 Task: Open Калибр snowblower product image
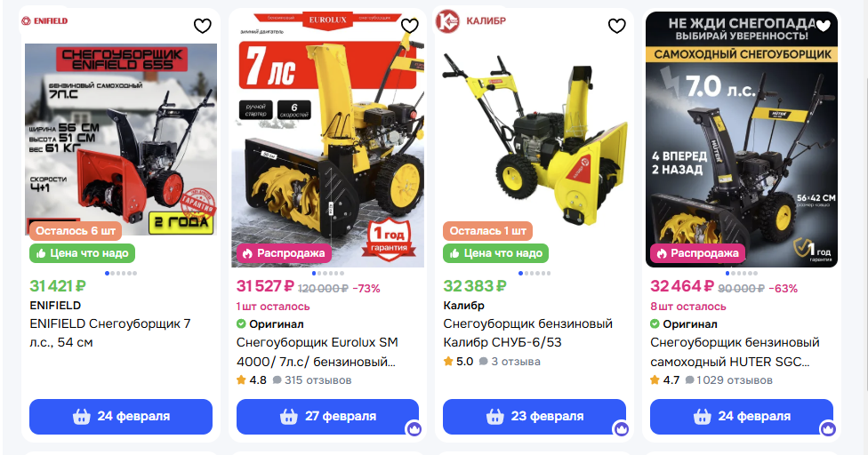(x=534, y=139)
